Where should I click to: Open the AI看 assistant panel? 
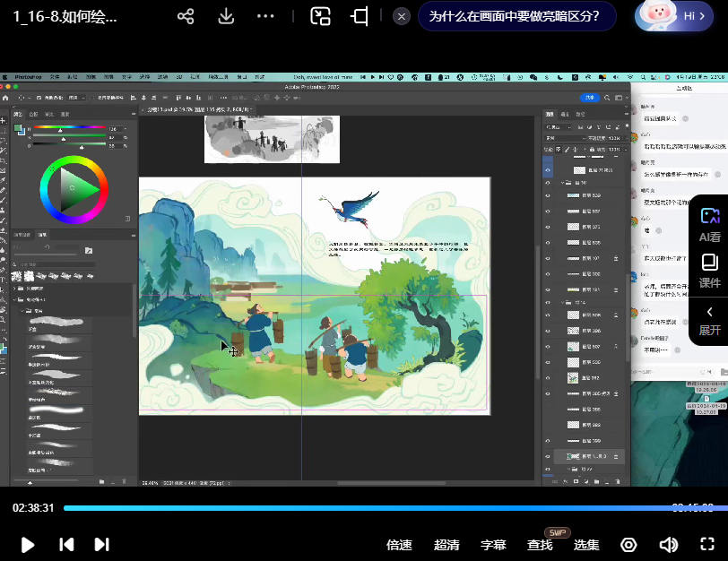(709, 225)
